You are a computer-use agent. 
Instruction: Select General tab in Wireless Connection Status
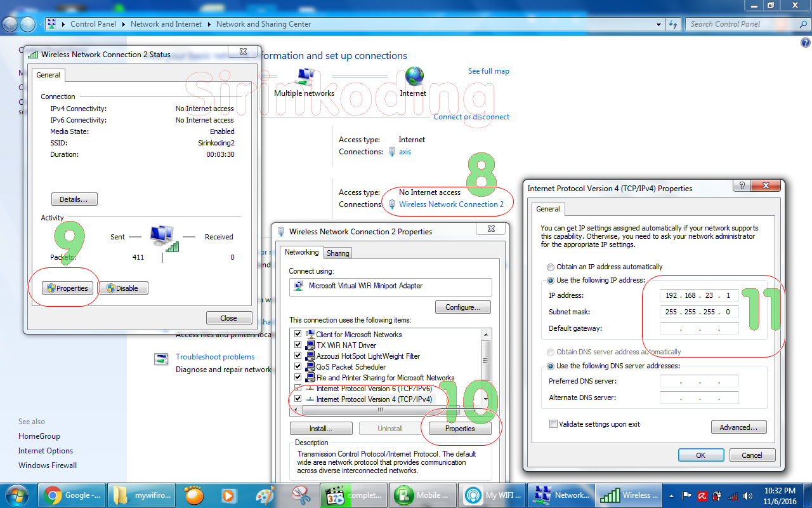coord(48,75)
